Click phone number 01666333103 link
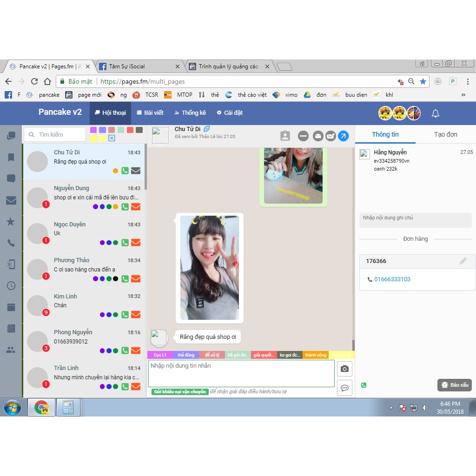 click(392, 279)
